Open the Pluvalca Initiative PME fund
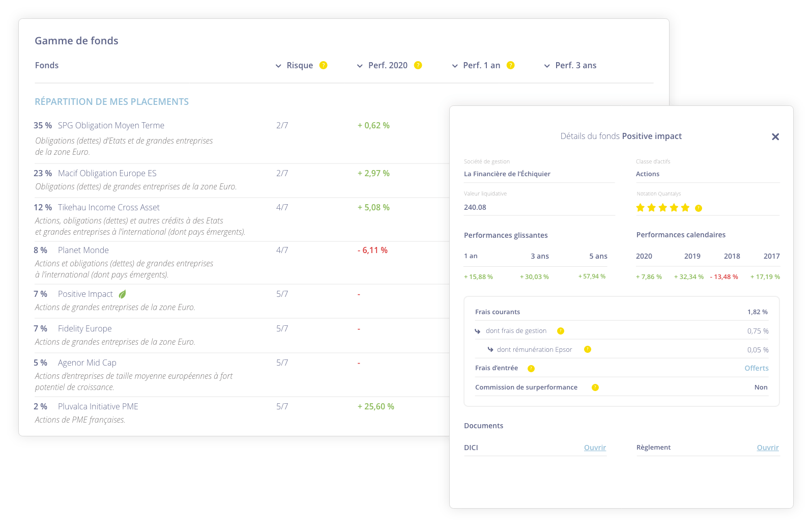This screenshot has width=812, height=527. click(98, 406)
